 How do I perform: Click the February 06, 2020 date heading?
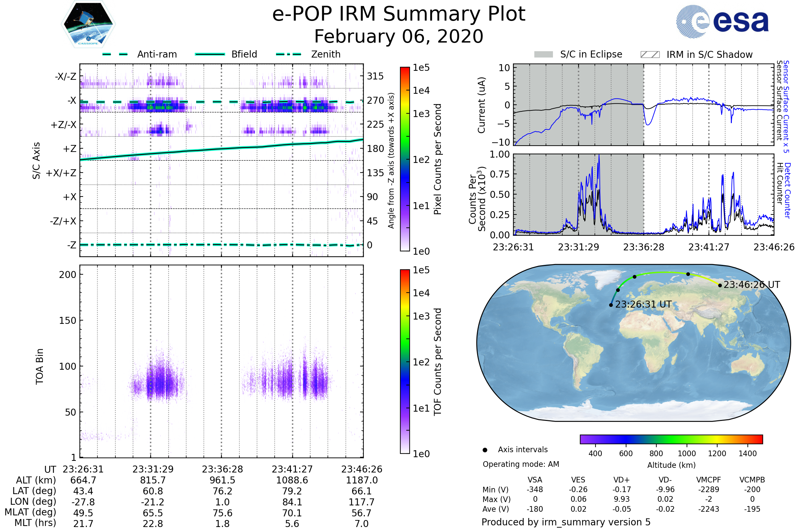[x=399, y=37]
